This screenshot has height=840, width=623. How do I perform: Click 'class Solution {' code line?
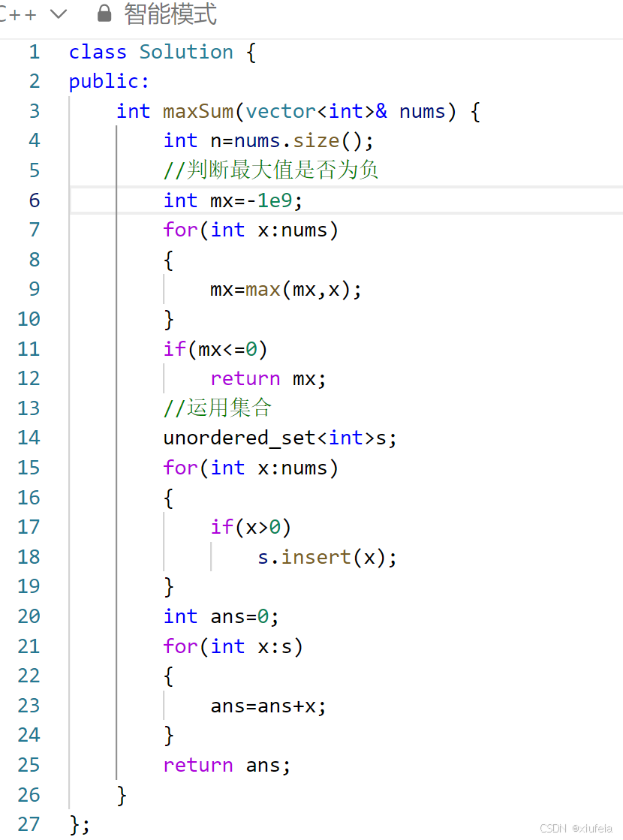pyautogui.click(x=163, y=52)
